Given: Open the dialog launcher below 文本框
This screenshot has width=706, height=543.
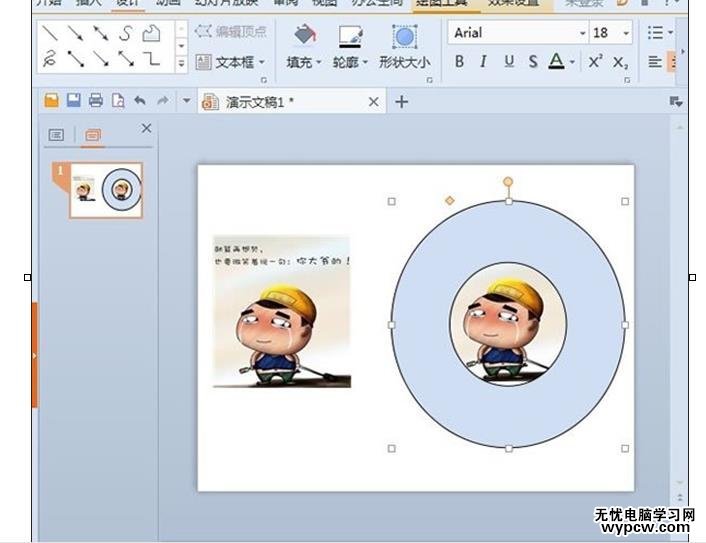Looking at the screenshot, I should point(264,80).
